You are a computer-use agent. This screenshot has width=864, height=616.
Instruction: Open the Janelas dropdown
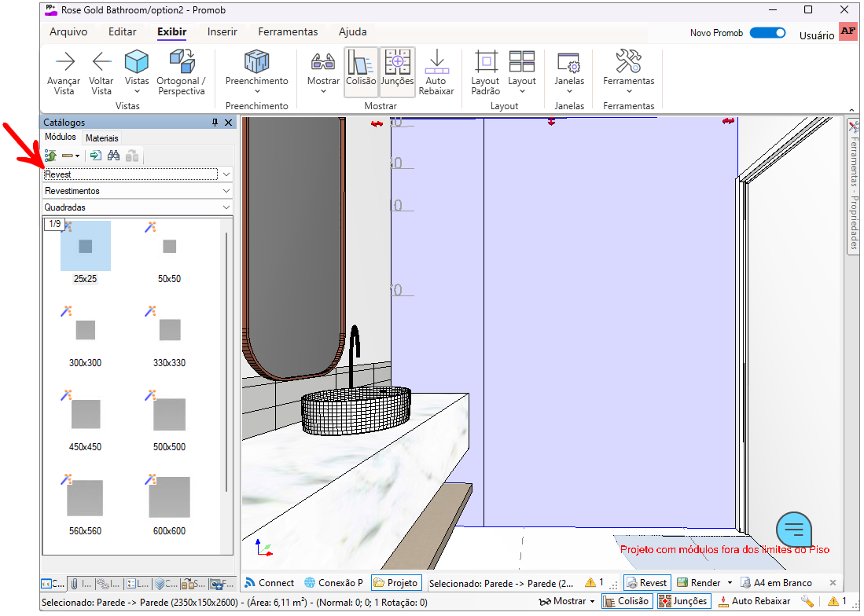569,71
